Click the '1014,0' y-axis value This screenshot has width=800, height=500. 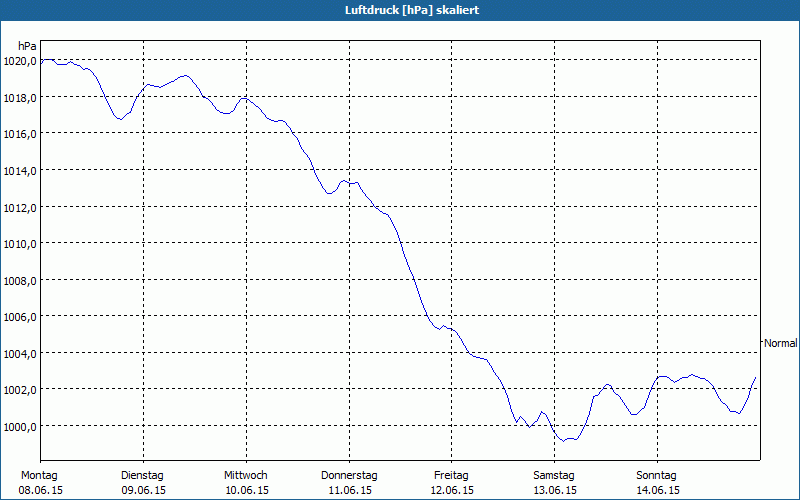(x=20, y=171)
